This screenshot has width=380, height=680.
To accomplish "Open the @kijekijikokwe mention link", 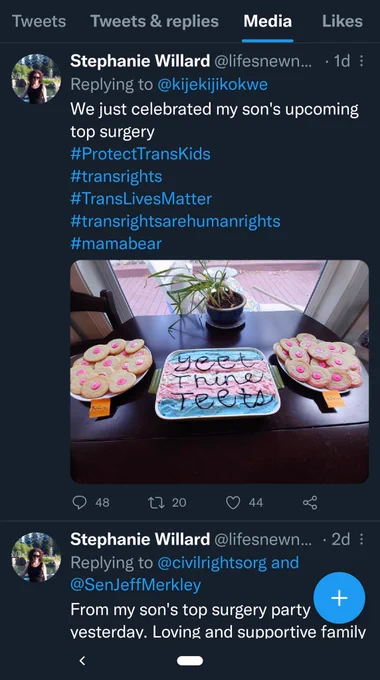I will (213, 85).
